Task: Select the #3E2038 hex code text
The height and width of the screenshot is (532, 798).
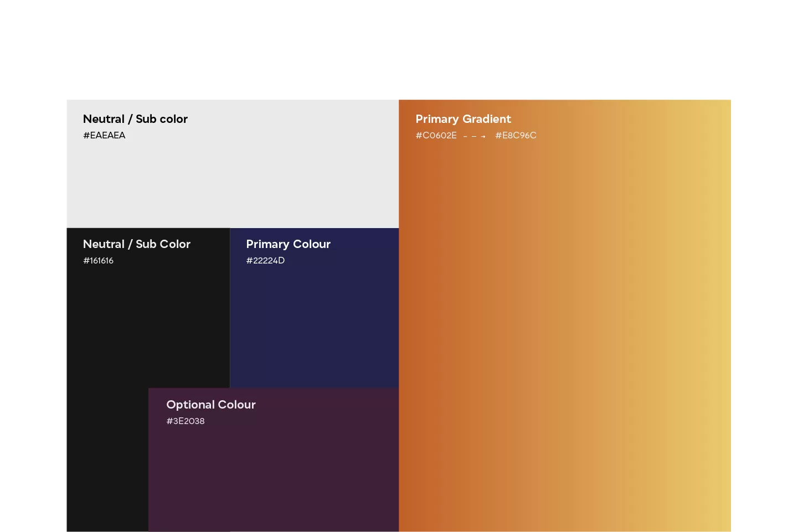Action: (186, 421)
